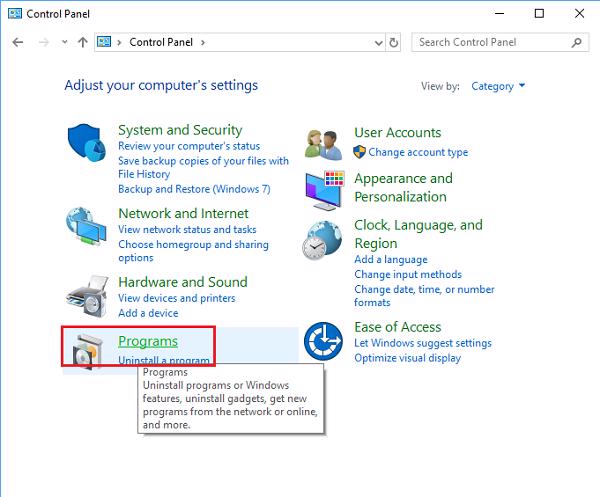This screenshot has width=600, height=497.
Task: Close the Control Panel window
Action: tap(579, 13)
